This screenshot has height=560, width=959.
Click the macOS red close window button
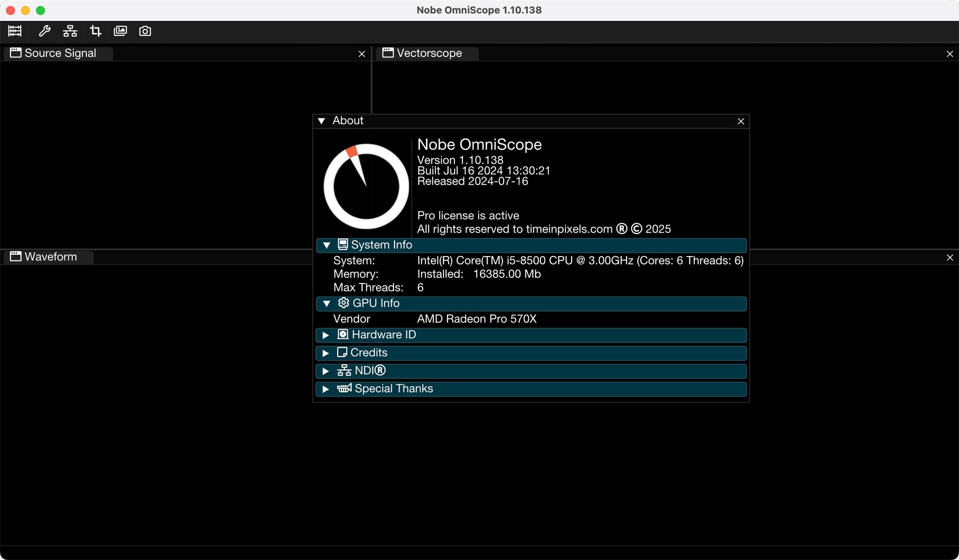[x=10, y=10]
